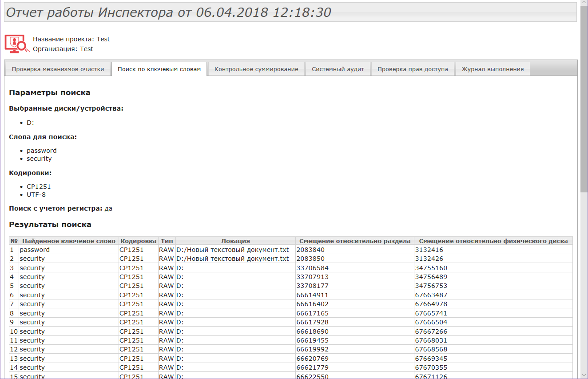588x379 pixels.
Task: Switch to the Контрольное суммирование tab
Action: click(256, 69)
